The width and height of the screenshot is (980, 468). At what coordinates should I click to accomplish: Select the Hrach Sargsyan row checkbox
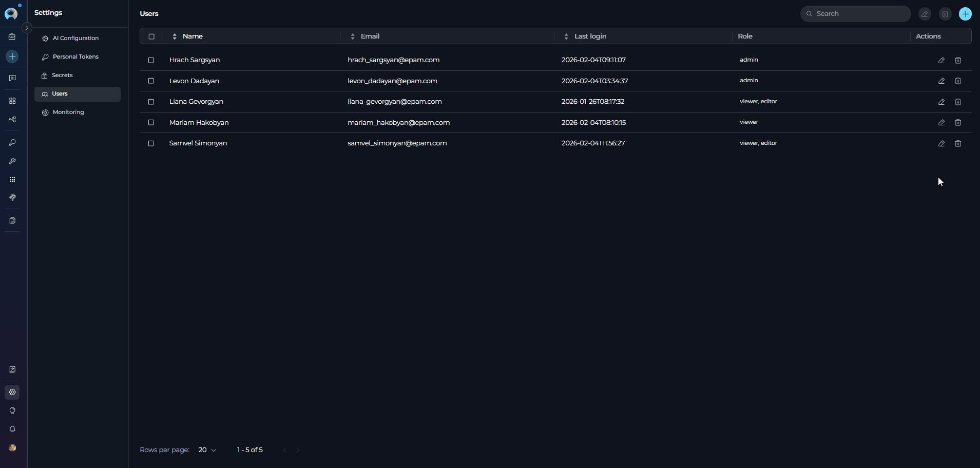[151, 60]
